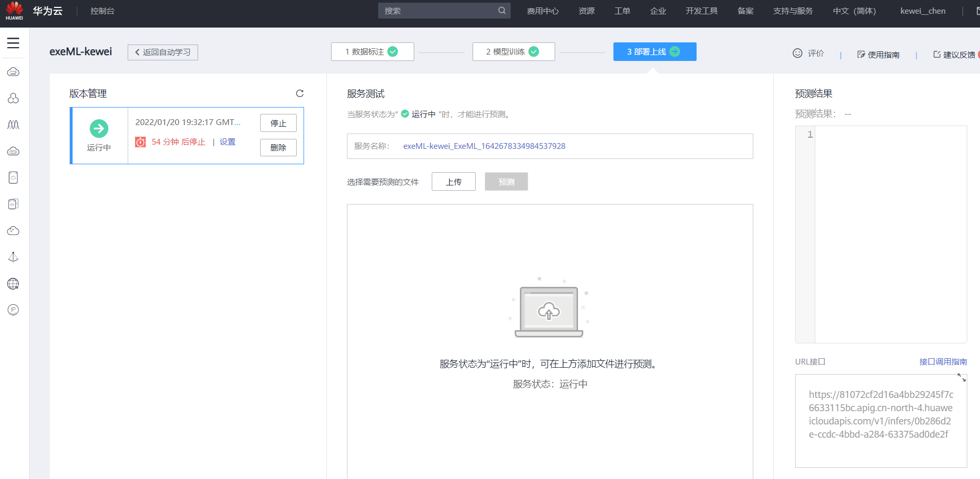Screen dimensions: 980x479
Task: Open 控制台 console link
Action: [x=102, y=11]
